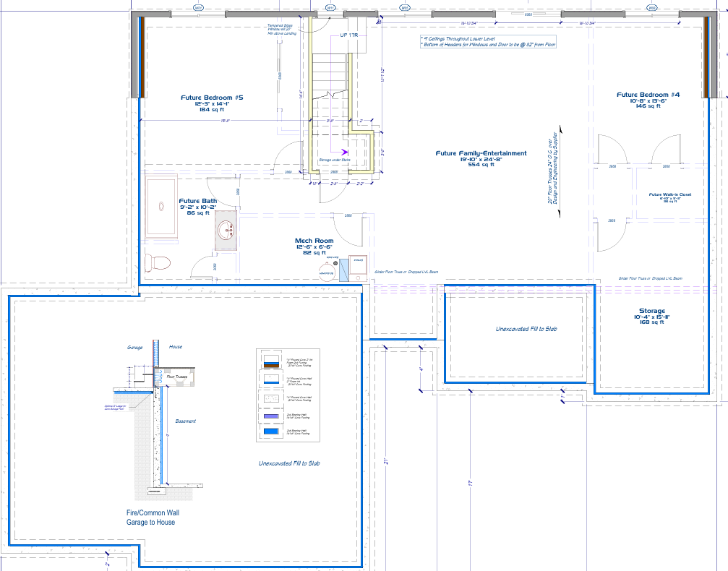The image size is (728, 571).
Task: Select the toilet symbol in Future Bath
Action: (158, 263)
